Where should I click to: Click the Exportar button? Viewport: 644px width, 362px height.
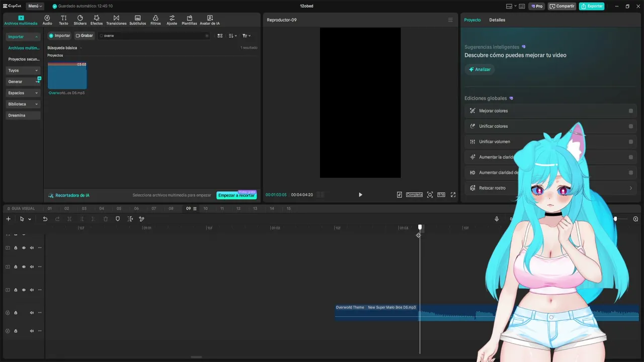click(592, 6)
